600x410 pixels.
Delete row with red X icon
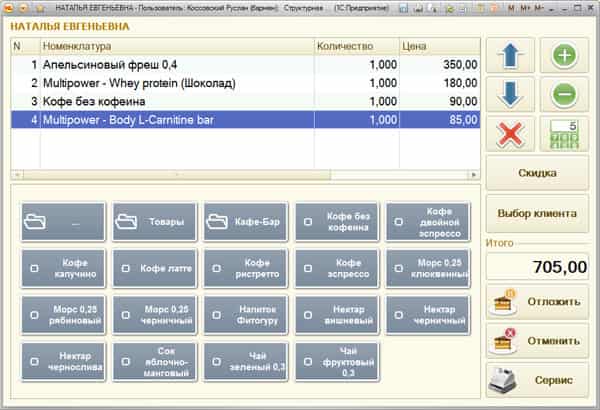(x=510, y=134)
